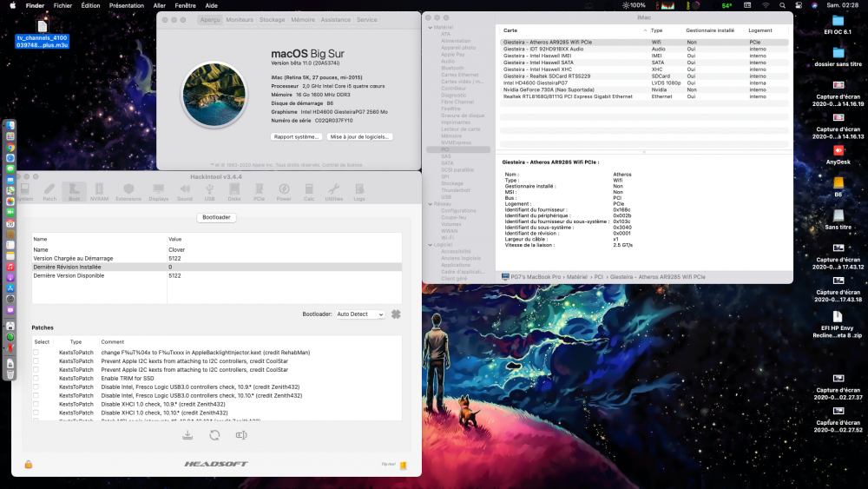Select the tv_channels m3u file icon
The width and height of the screenshot is (868, 489).
(42, 26)
